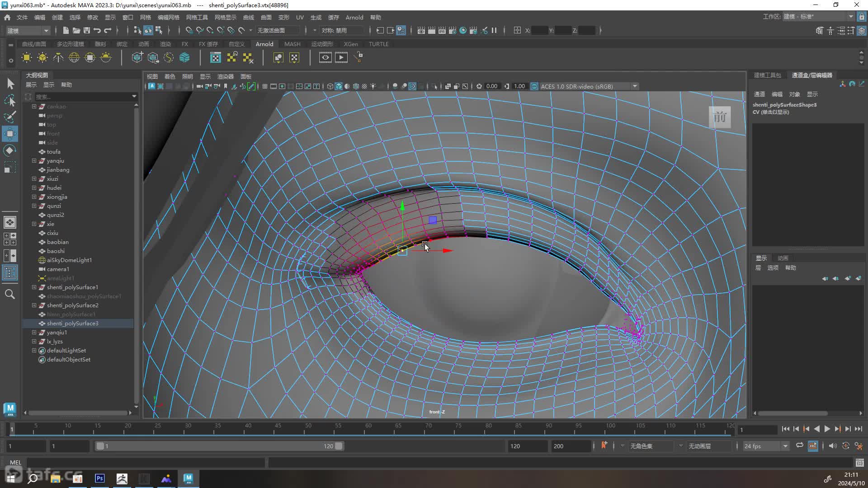Image resolution: width=868 pixels, height=488 pixels.
Task: Open script editor icon at bottom right
Action: click(859, 463)
